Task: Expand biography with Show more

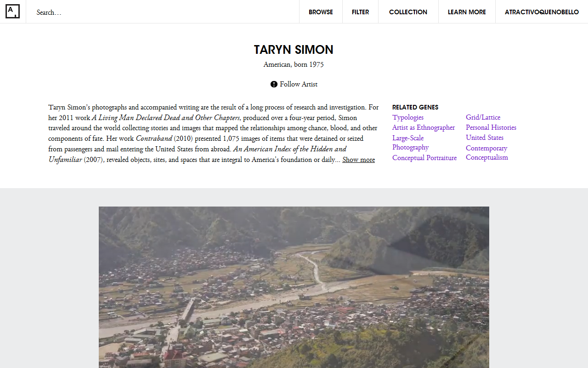Action: [358, 160]
